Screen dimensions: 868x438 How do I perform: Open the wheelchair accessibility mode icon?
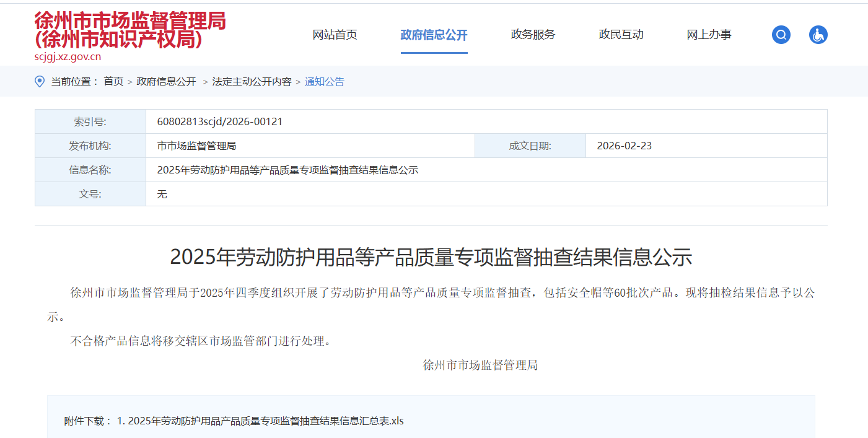[x=818, y=35]
